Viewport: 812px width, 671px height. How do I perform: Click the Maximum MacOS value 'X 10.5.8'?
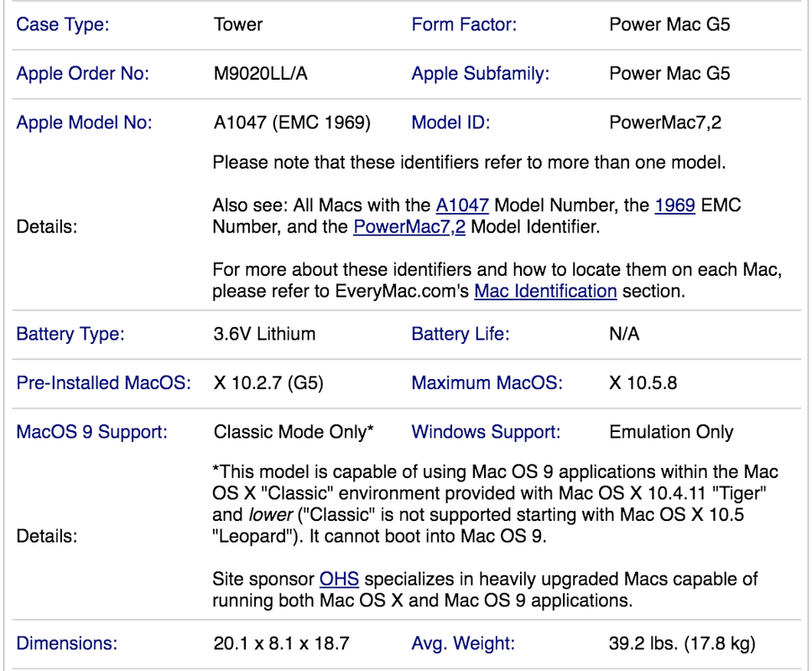[x=643, y=383]
